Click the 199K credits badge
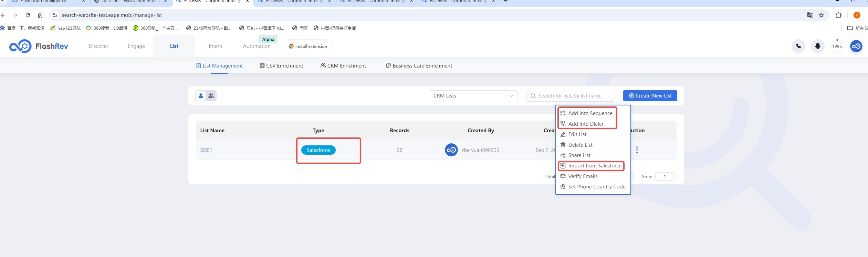Image resolution: width=868 pixels, height=257 pixels. click(837, 46)
